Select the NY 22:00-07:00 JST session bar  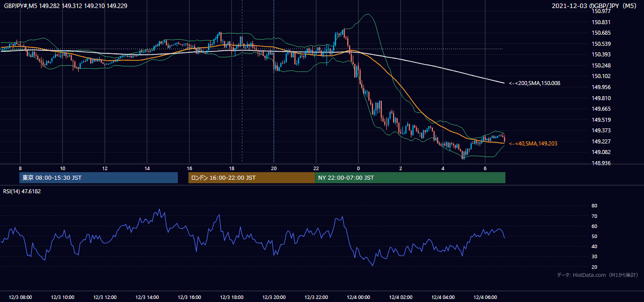coord(410,178)
